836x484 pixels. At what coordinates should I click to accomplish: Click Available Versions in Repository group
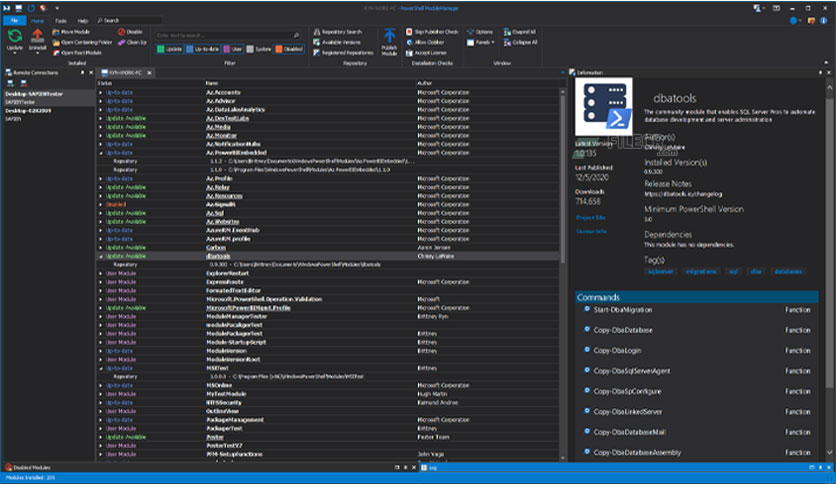(x=337, y=42)
